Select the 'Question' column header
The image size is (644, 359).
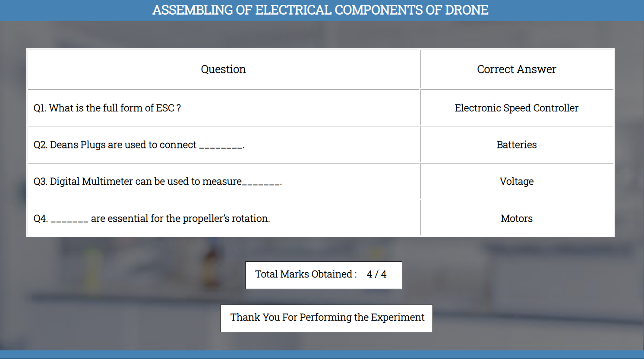coord(223,69)
